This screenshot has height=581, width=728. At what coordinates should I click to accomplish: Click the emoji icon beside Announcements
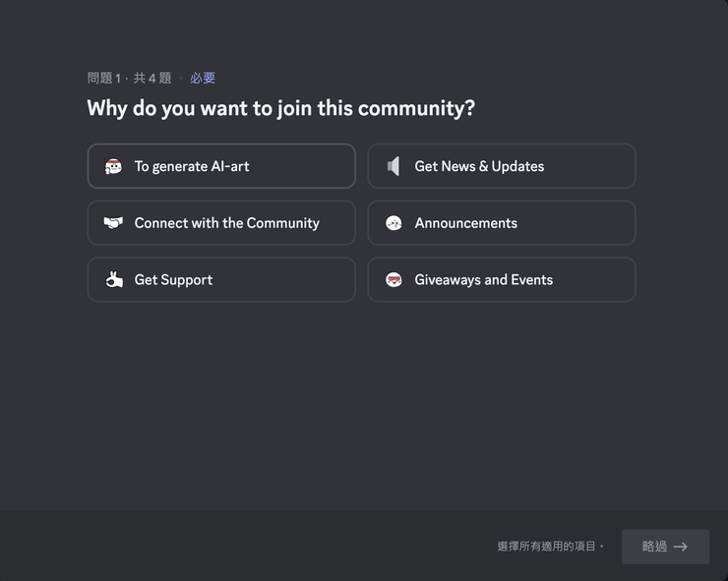click(x=394, y=223)
